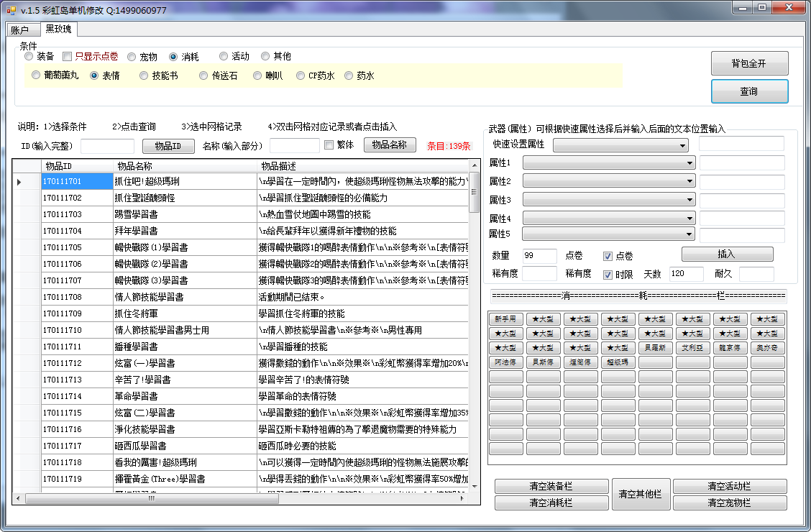Click the 数量 field showing 99

coord(539,255)
